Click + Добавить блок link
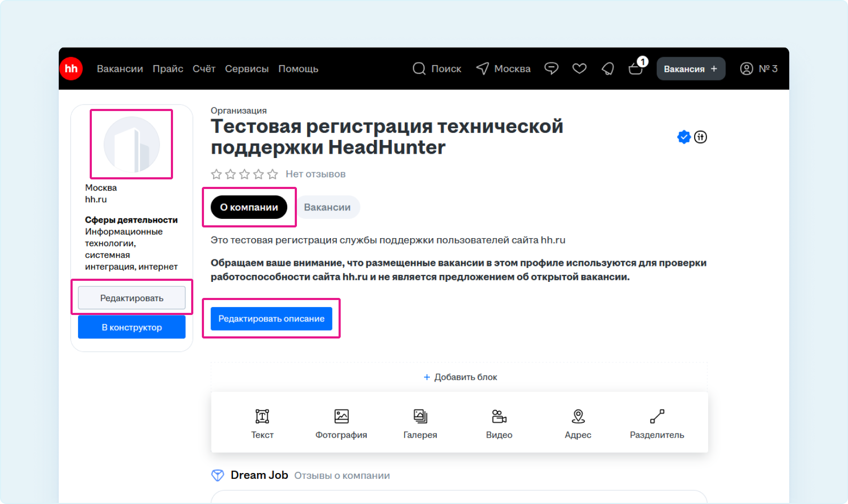Image resolution: width=848 pixels, height=504 pixels. point(460,377)
